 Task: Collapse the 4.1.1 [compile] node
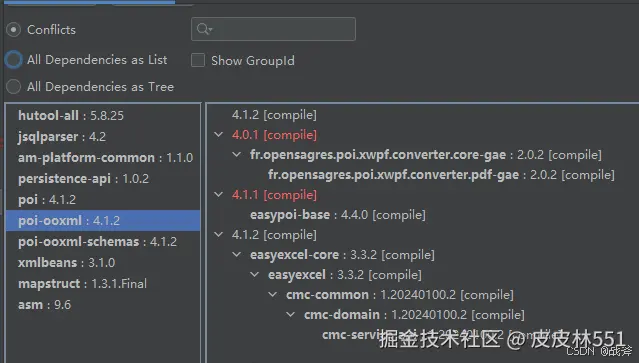tap(219, 194)
